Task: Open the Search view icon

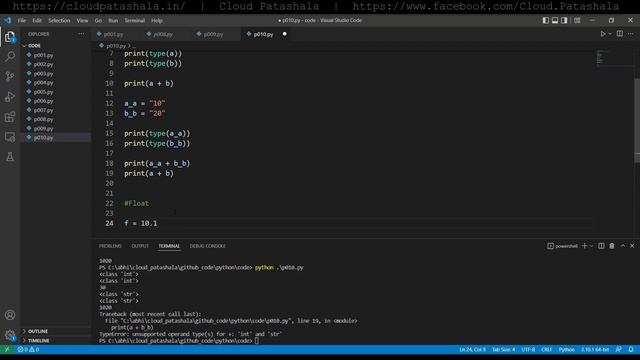Action: pos(10,56)
